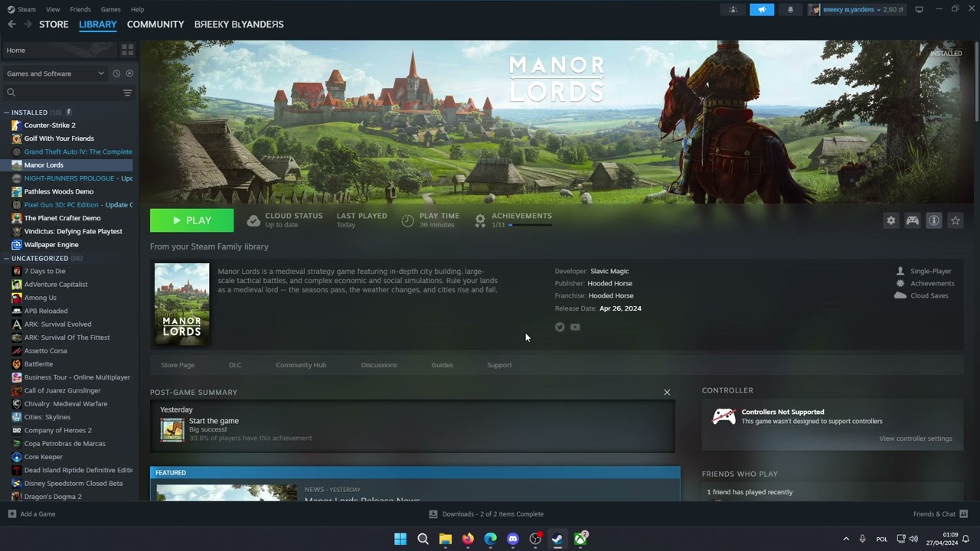Open Big Picture mode icon

pyautogui.click(x=920, y=9)
